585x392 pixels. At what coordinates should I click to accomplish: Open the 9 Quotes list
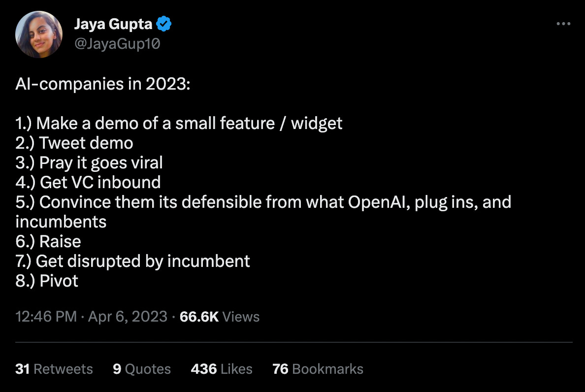142,369
